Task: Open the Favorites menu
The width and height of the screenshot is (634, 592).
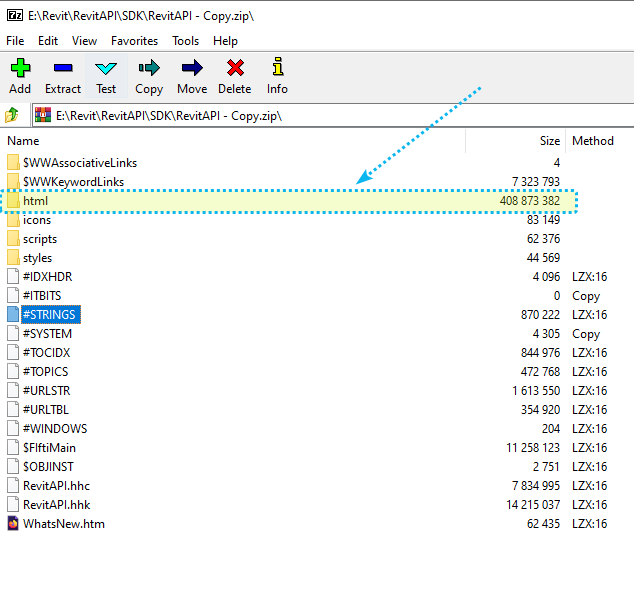Action: [134, 41]
